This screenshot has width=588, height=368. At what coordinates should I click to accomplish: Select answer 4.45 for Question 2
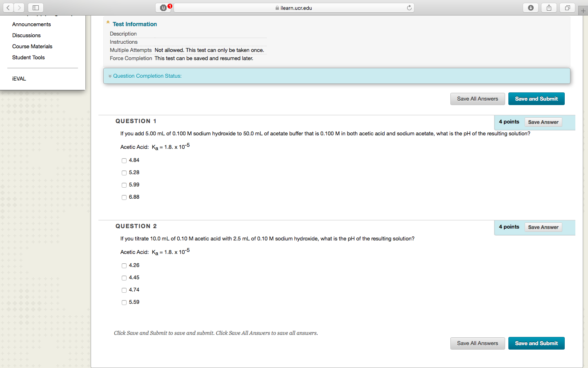[124, 278]
